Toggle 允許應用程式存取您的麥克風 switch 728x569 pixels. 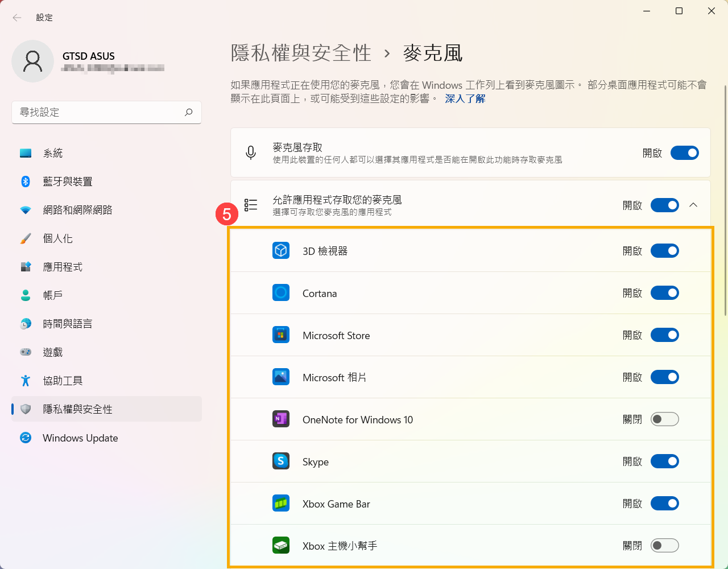pos(665,205)
